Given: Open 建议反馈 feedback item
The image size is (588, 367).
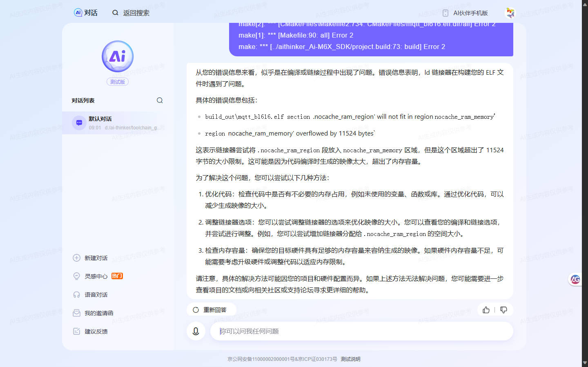Looking at the screenshot, I should [96, 331].
